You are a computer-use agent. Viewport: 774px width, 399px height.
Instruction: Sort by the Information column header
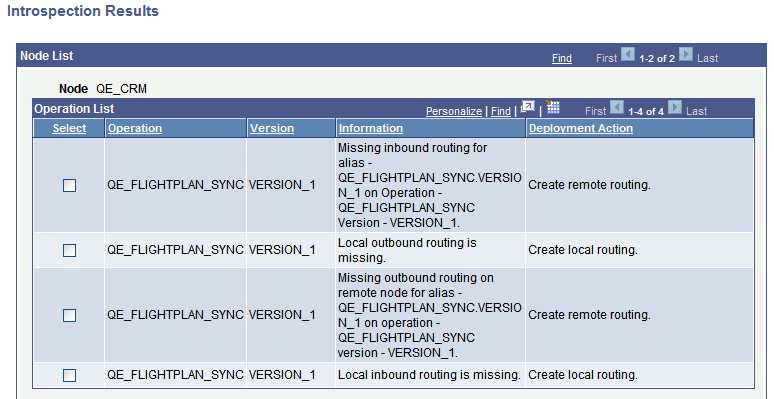pyautogui.click(x=371, y=128)
